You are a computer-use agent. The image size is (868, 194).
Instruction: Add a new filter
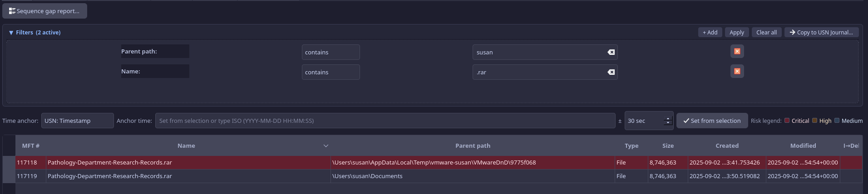710,33
